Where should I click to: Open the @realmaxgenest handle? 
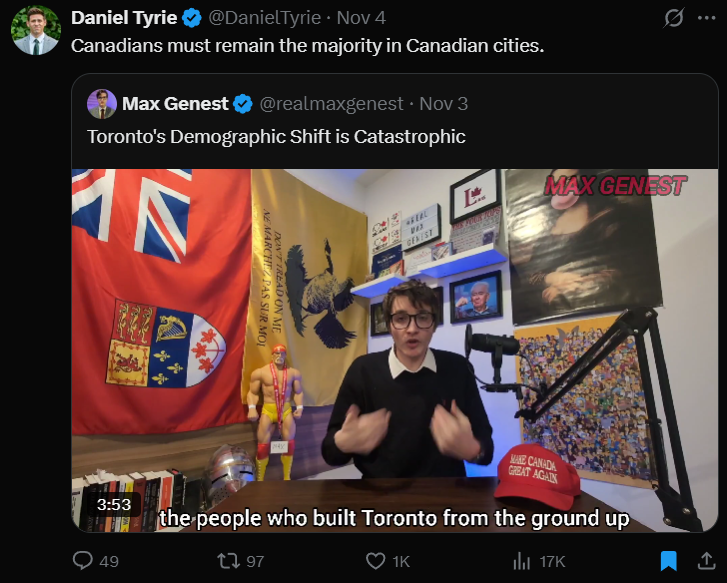point(332,103)
